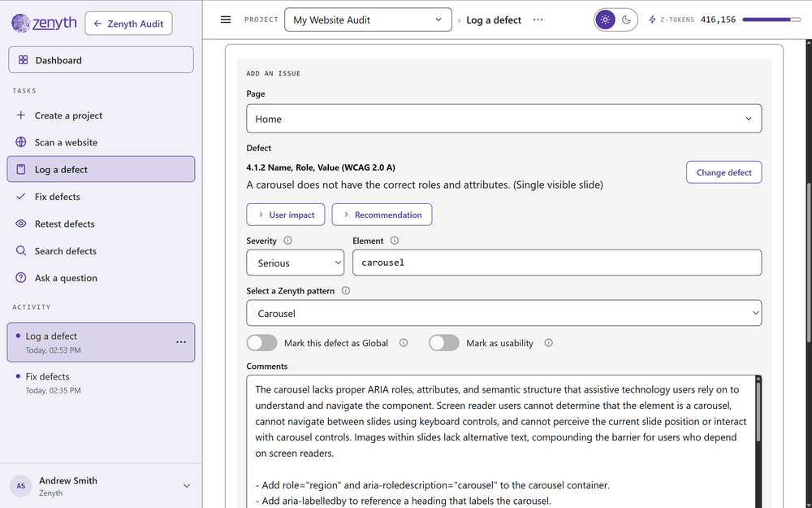Image resolution: width=812 pixels, height=508 pixels.
Task: Select the Log a defect task
Action: pos(101,170)
